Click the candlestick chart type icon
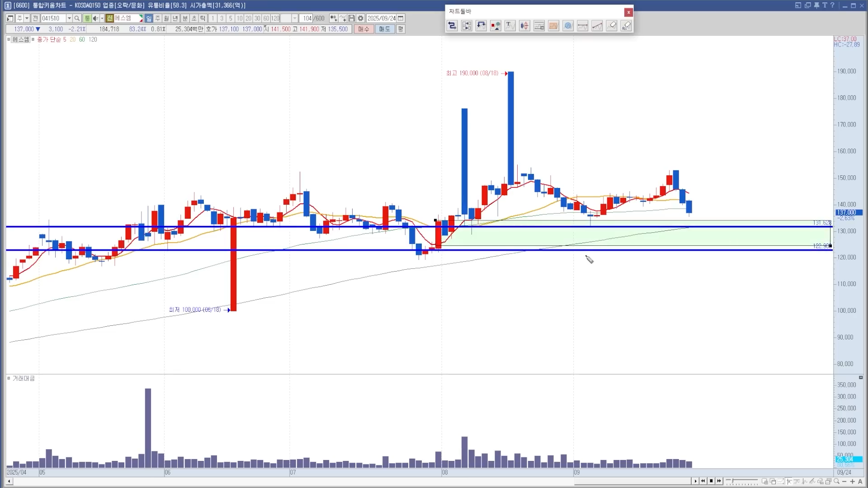This screenshot has width=868, height=488. point(524,26)
